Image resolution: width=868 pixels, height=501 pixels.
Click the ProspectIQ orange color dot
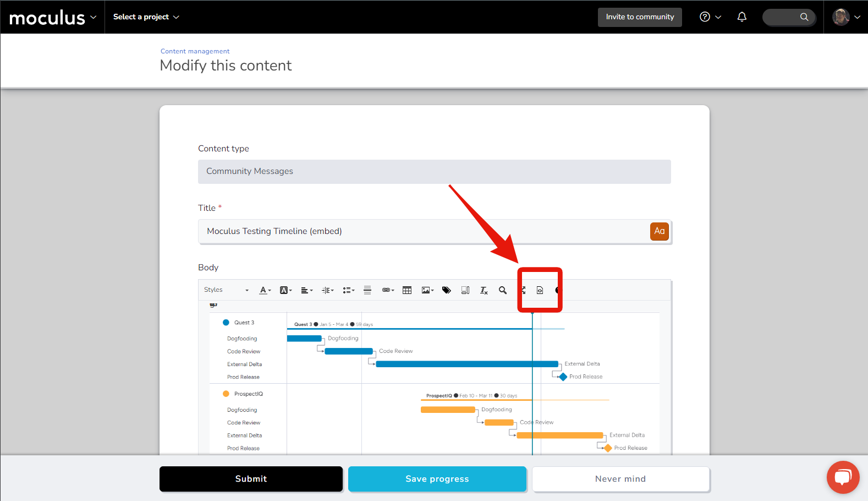[226, 394]
